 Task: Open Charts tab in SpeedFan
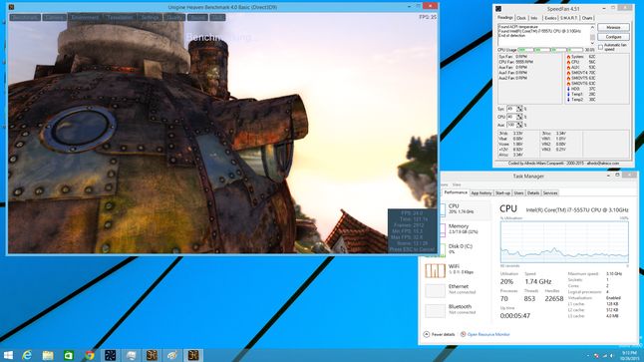tap(587, 18)
